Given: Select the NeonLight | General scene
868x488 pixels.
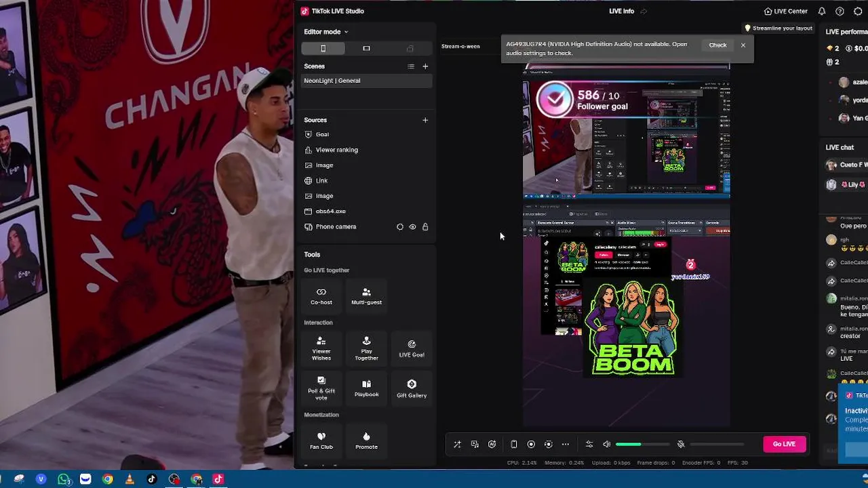Looking at the screenshot, I should click(x=366, y=81).
